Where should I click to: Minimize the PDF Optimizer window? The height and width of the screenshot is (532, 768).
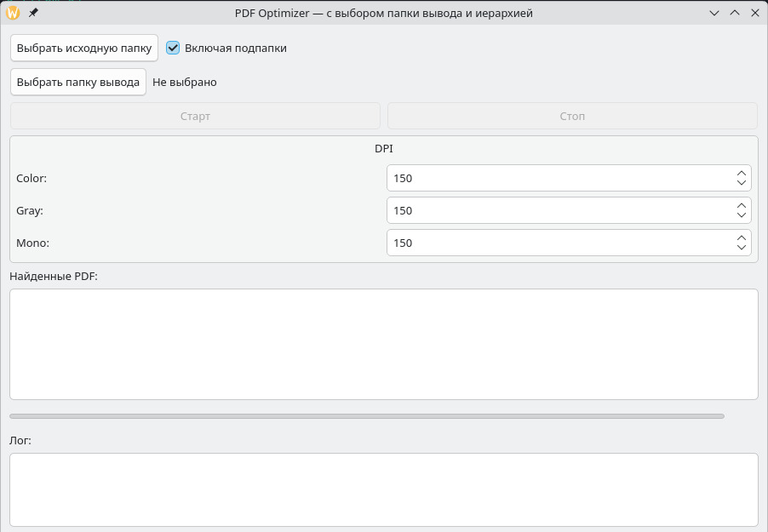715,13
